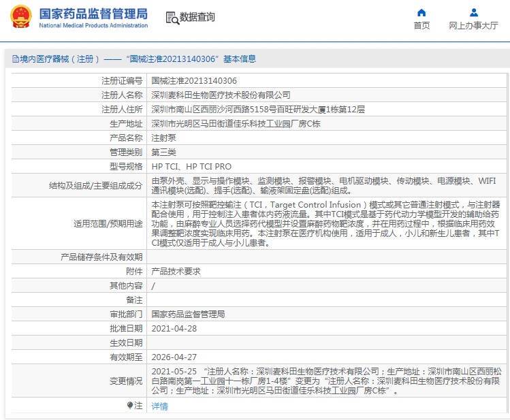Click 国家药品监督管理局 site title

pos(93,14)
